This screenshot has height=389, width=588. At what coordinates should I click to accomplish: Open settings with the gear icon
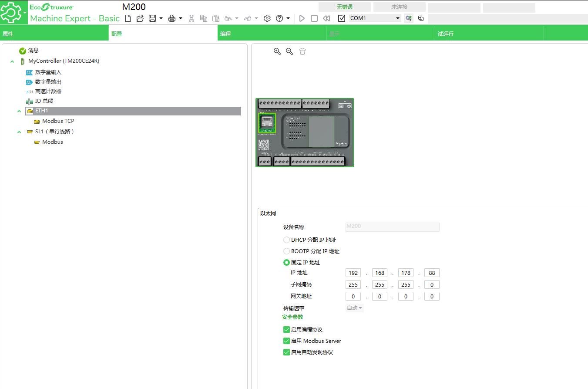[x=267, y=18]
